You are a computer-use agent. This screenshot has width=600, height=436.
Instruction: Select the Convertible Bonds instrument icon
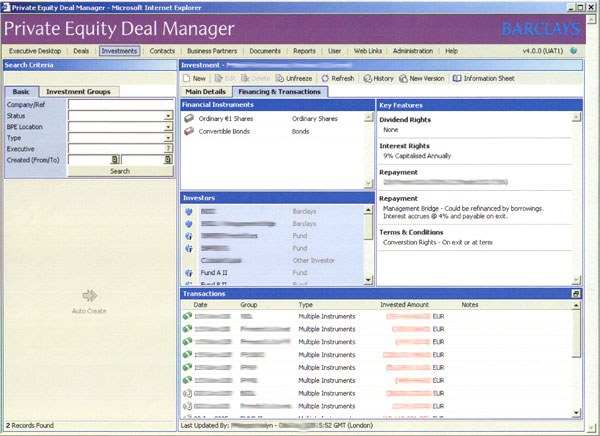189,131
